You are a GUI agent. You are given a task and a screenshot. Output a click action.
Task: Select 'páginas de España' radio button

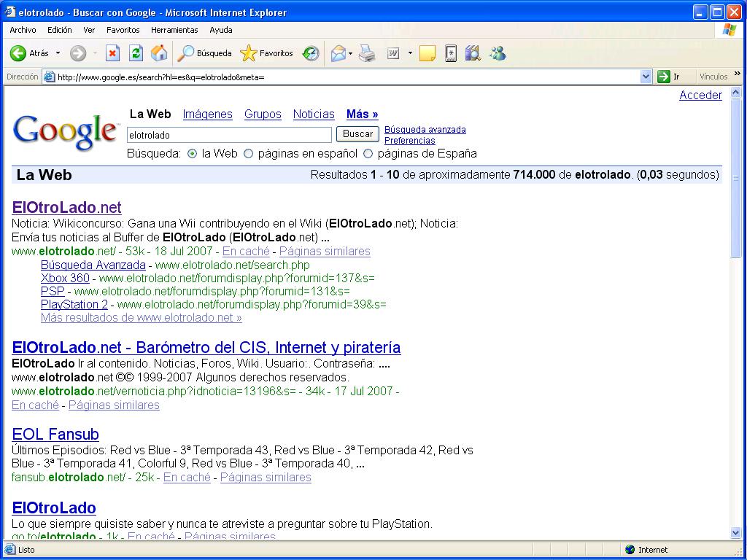pyautogui.click(x=368, y=154)
